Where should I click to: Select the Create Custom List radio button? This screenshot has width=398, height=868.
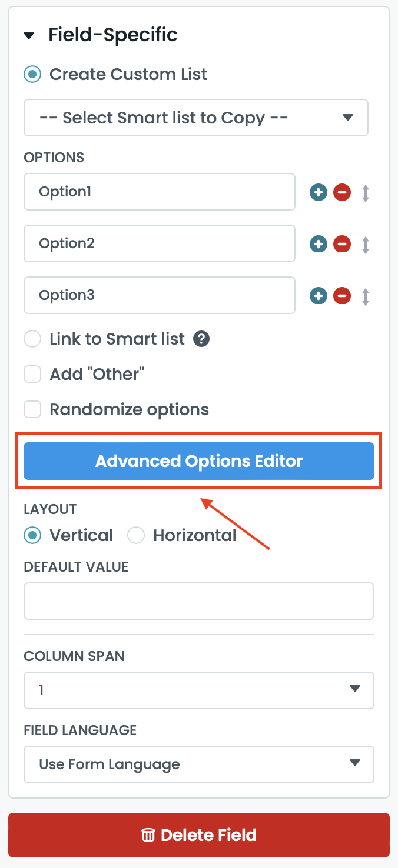(x=32, y=75)
